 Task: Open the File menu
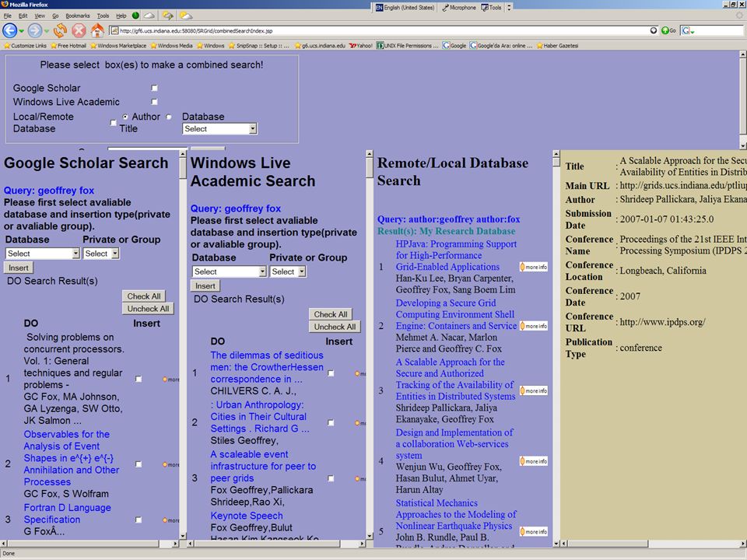pos(8,16)
